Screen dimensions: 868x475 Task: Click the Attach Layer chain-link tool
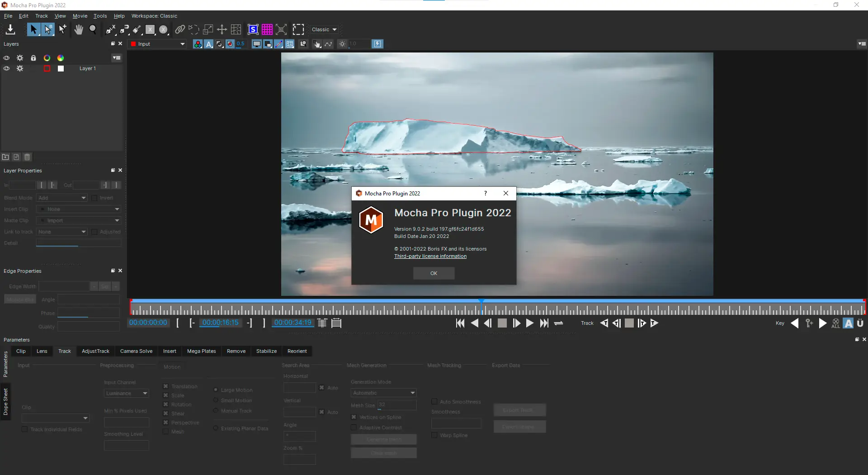pos(180,29)
